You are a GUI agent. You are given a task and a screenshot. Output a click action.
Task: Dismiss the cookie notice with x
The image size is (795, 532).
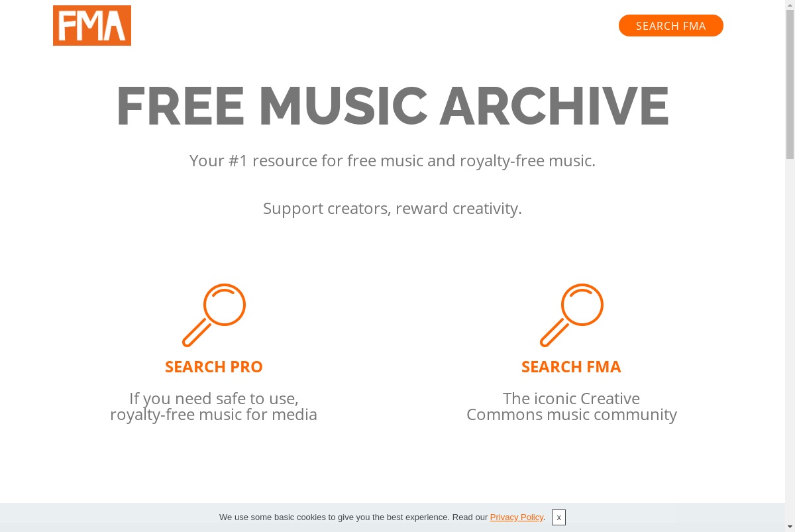[558, 517]
